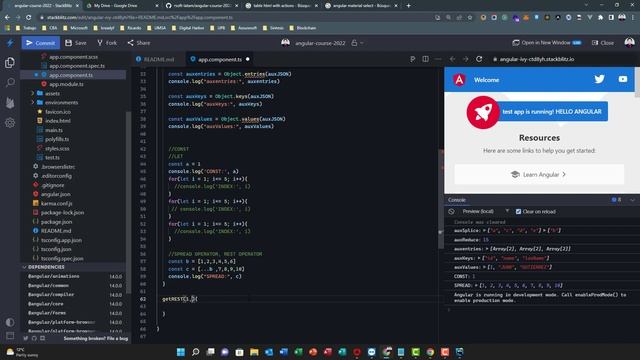Open the Microsoft bookmark folder
The height and width of the screenshot is (360, 640).
coord(75,28)
